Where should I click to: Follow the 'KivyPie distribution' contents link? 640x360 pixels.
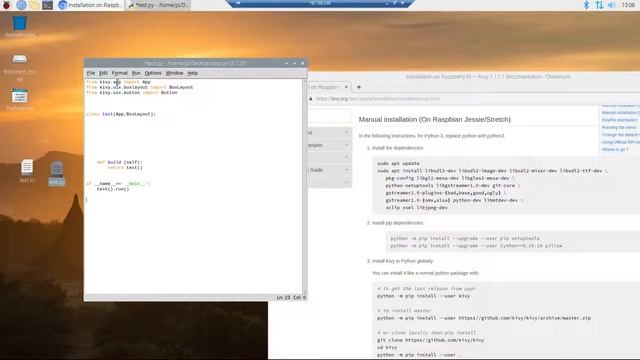pyautogui.click(x=619, y=120)
